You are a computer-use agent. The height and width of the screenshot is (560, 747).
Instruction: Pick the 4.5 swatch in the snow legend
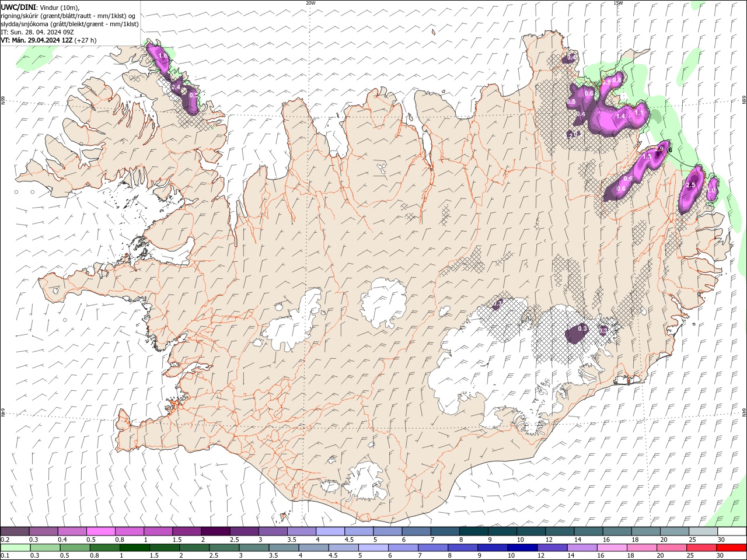coord(359,531)
